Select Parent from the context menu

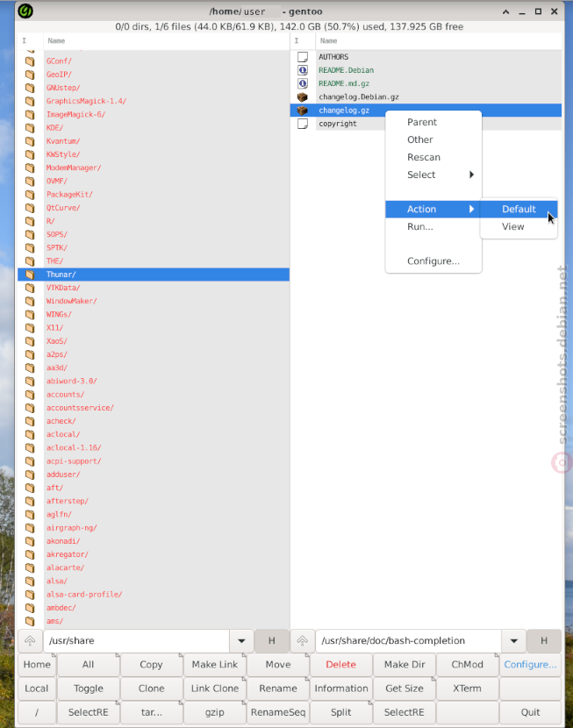point(433,122)
